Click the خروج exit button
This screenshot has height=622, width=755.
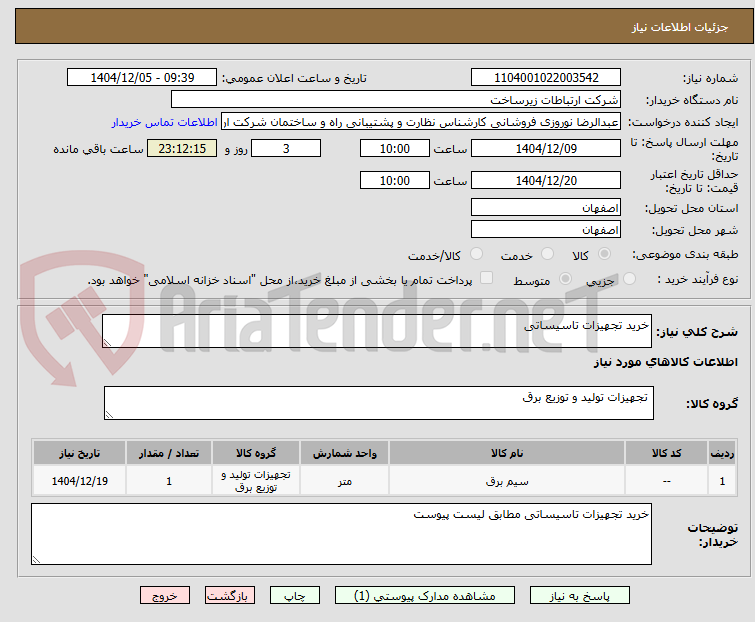point(165,596)
